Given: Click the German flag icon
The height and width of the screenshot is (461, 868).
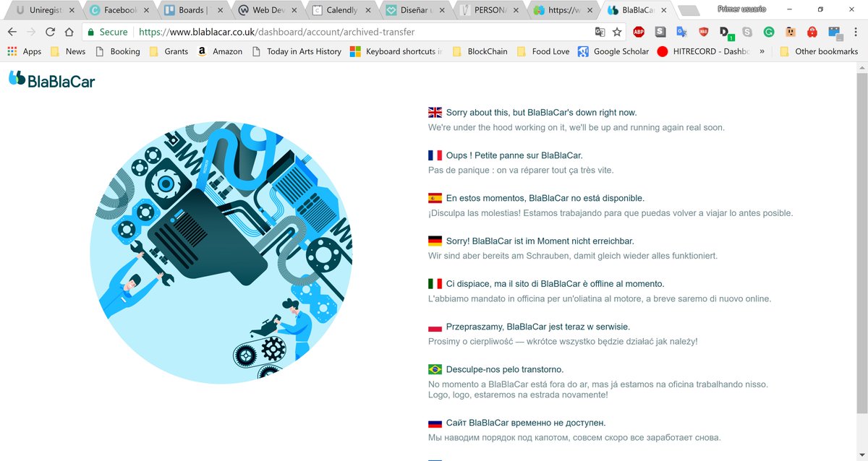Looking at the screenshot, I should (435, 241).
